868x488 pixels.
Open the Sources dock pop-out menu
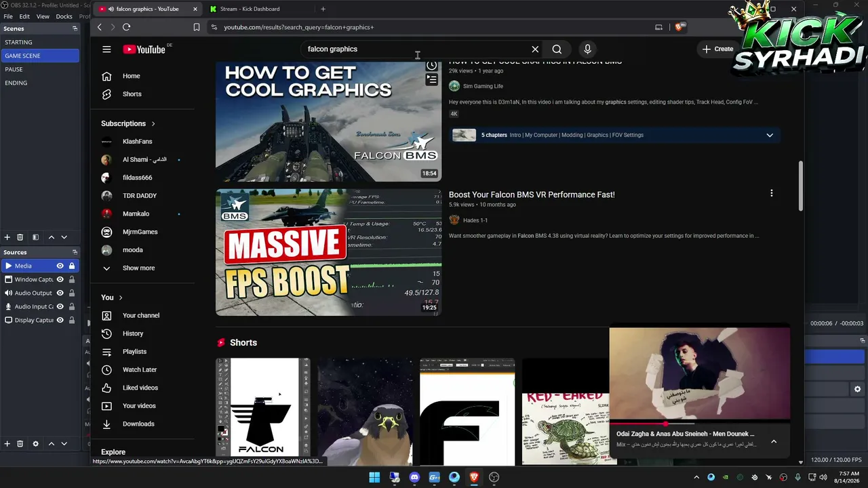[75, 252]
